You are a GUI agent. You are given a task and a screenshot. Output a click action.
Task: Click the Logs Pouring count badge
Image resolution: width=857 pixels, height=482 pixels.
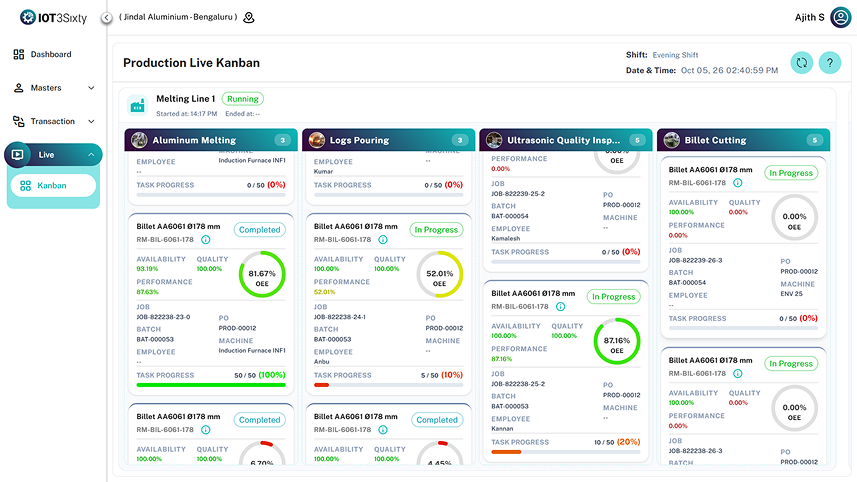click(x=460, y=140)
